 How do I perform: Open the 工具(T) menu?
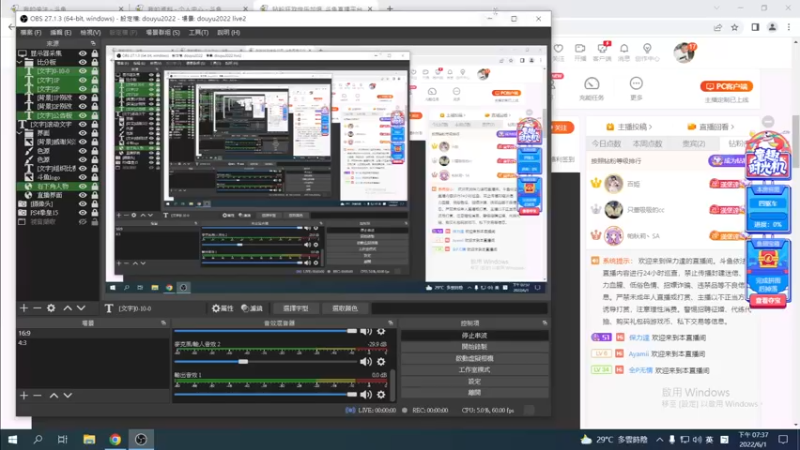(x=198, y=32)
